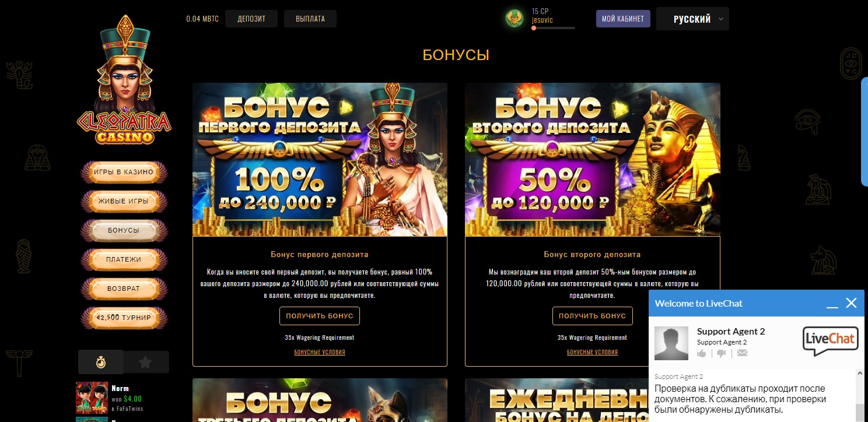The width and height of the screenshot is (868, 422).
Task: Click the CP level progress bar
Action: [x=553, y=28]
